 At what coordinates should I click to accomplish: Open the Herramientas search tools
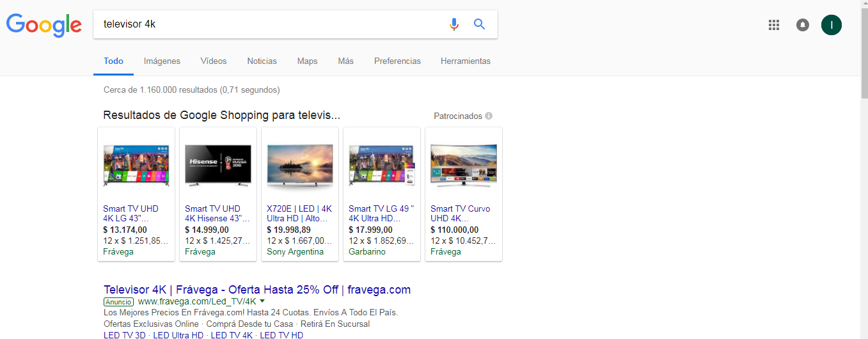465,61
